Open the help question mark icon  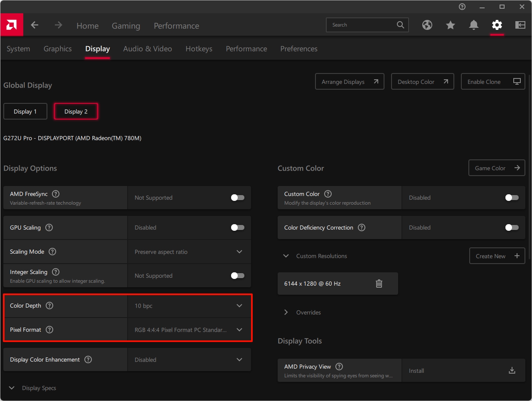tap(462, 7)
